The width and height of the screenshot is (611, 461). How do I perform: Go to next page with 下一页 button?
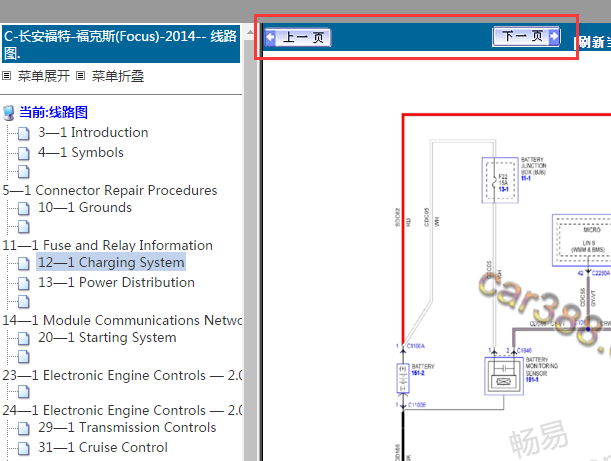pyautogui.click(x=526, y=37)
